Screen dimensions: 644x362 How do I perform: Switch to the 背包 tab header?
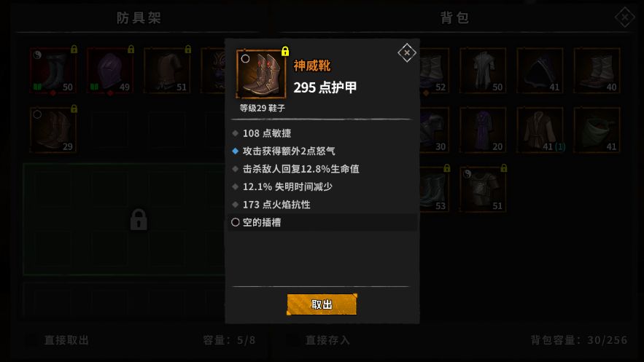(x=454, y=17)
